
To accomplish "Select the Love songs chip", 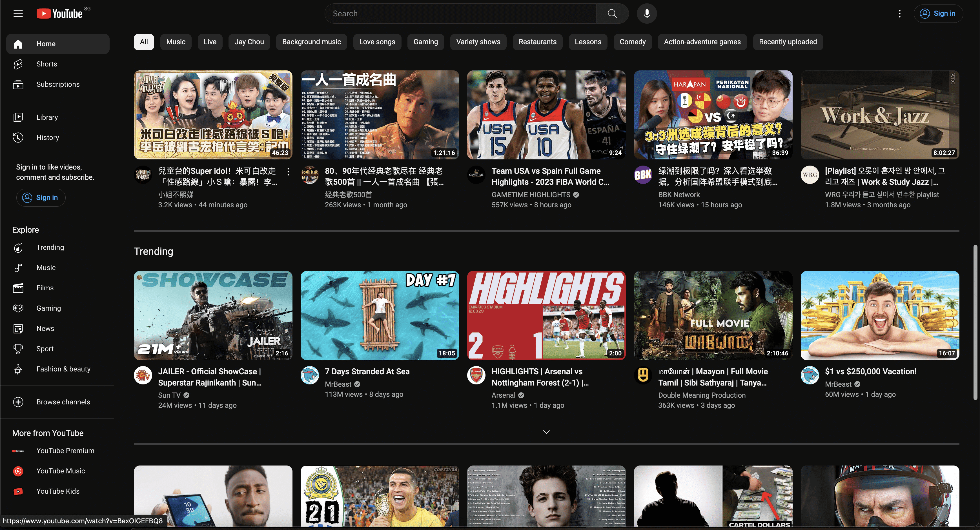I will (x=377, y=42).
